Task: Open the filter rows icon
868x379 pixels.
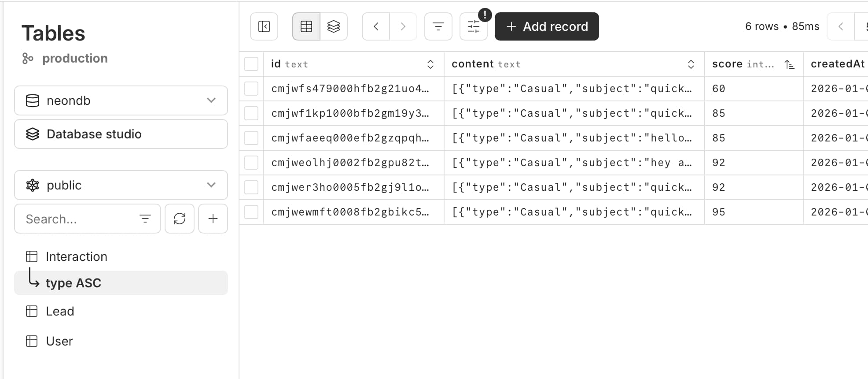Action: pos(438,26)
